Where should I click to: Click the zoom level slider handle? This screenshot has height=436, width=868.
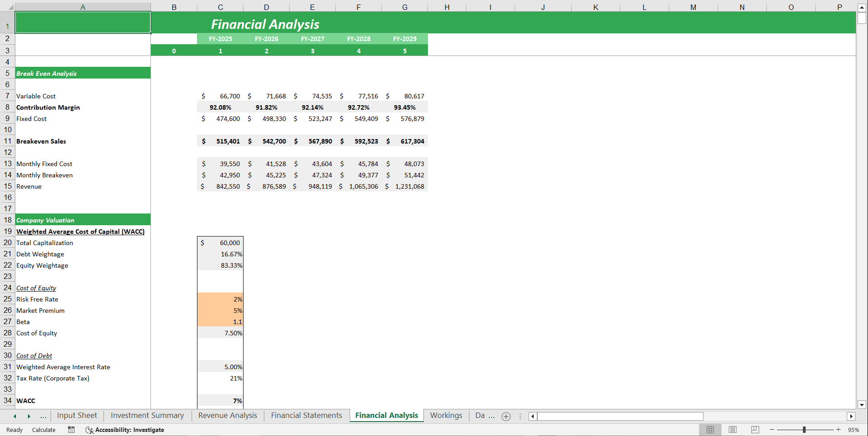coord(805,430)
